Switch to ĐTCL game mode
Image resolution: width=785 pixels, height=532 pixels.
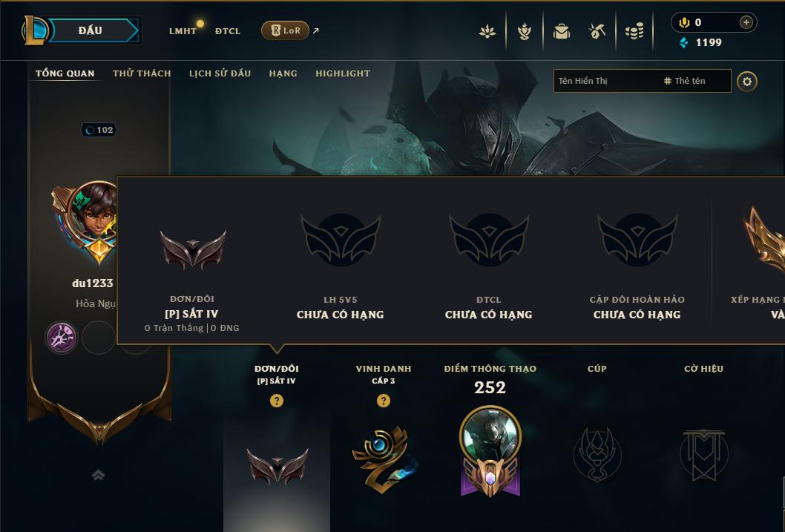coord(228,31)
